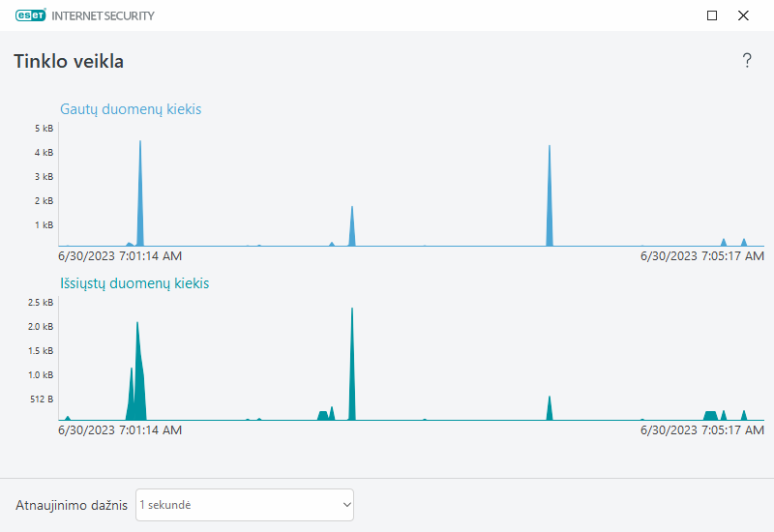The image size is (774, 532).
Task: Open the '1 sekundė' refresh rate combo box
Action: pyautogui.click(x=245, y=505)
